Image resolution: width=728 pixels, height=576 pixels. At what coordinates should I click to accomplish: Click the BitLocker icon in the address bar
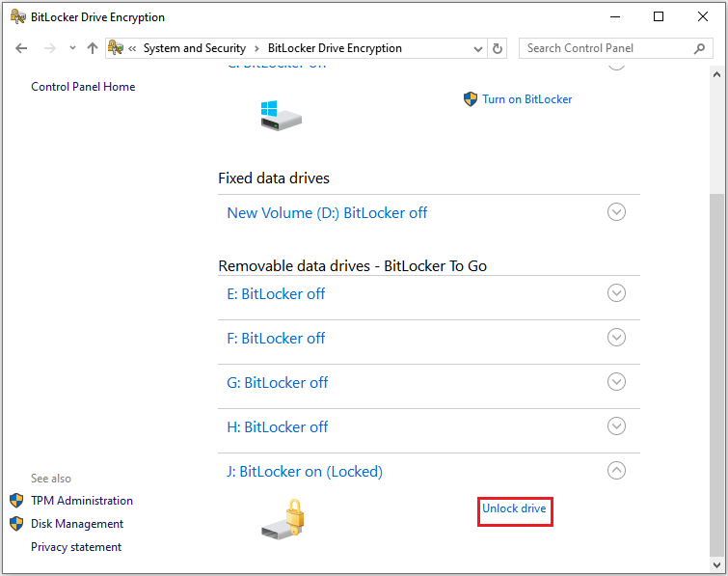[x=116, y=47]
